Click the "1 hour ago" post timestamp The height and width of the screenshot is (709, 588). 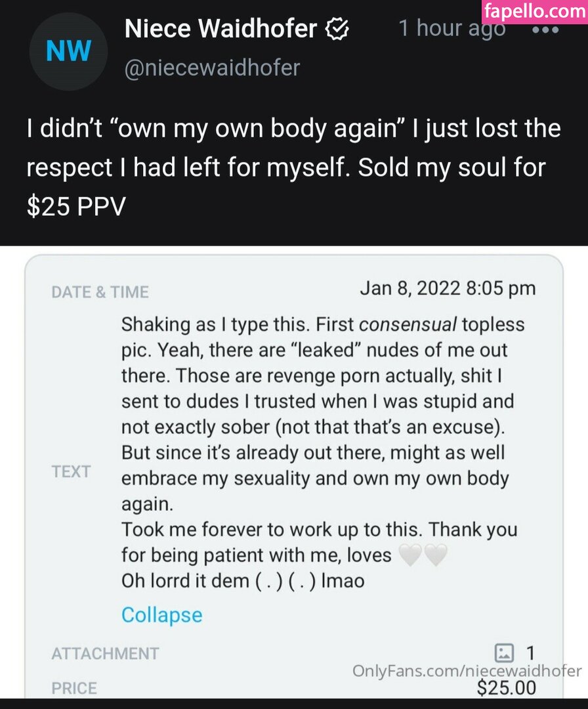452,29
